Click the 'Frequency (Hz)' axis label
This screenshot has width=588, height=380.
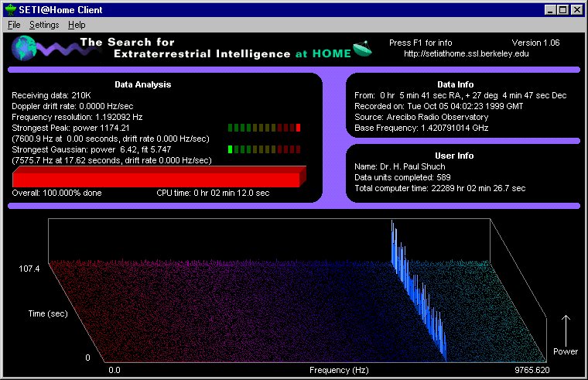coord(339,370)
